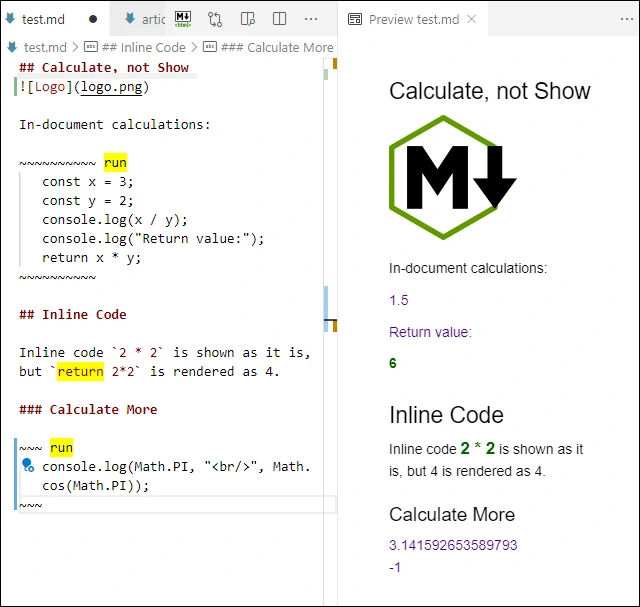Click the editor overview ruler scrollbar
The height and width of the screenshot is (607, 640).
click(x=330, y=331)
